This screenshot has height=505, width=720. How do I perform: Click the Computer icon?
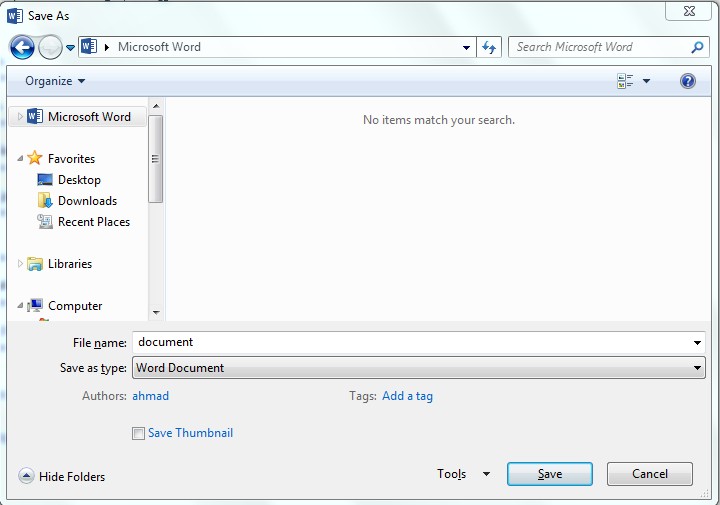[35, 305]
